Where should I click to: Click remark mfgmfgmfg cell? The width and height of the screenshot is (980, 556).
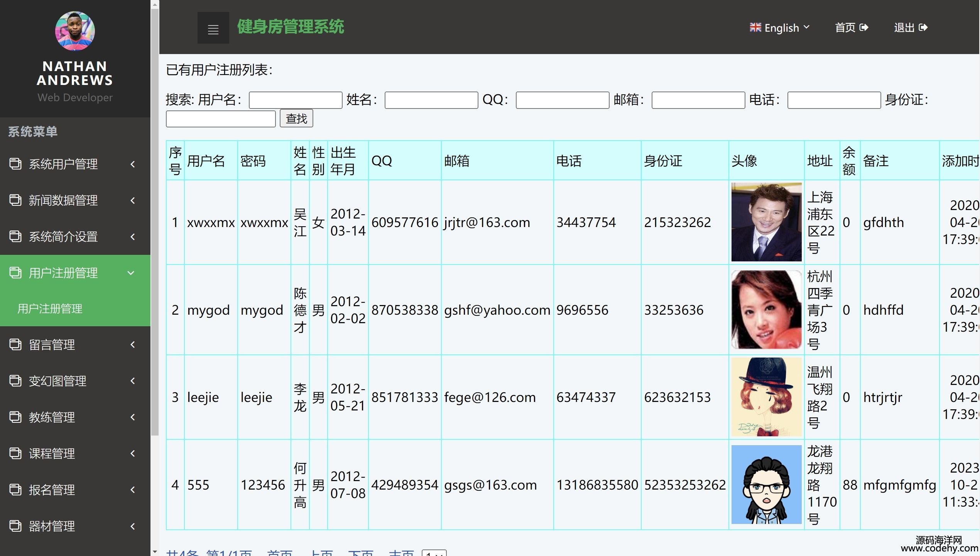(x=900, y=485)
